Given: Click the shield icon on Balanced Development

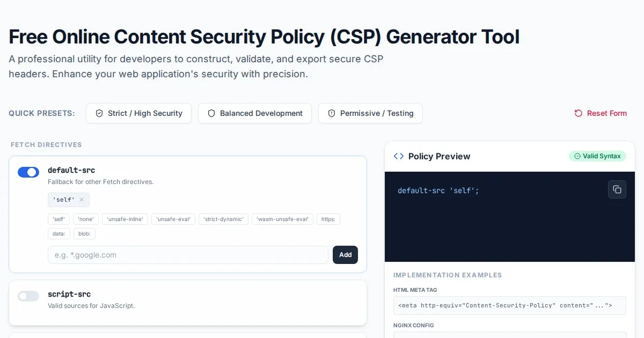Looking at the screenshot, I should coord(211,113).
